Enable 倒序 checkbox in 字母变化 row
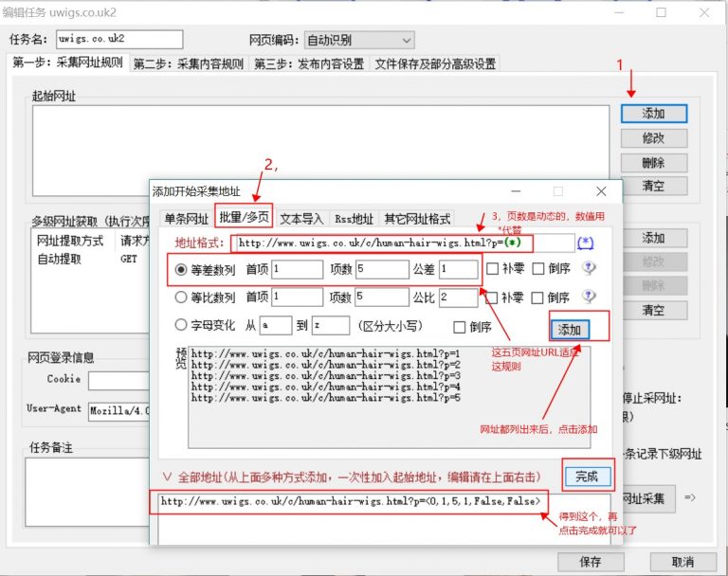Image resolution: width=728 pixels, height=576 pixels. click(459, 327)
